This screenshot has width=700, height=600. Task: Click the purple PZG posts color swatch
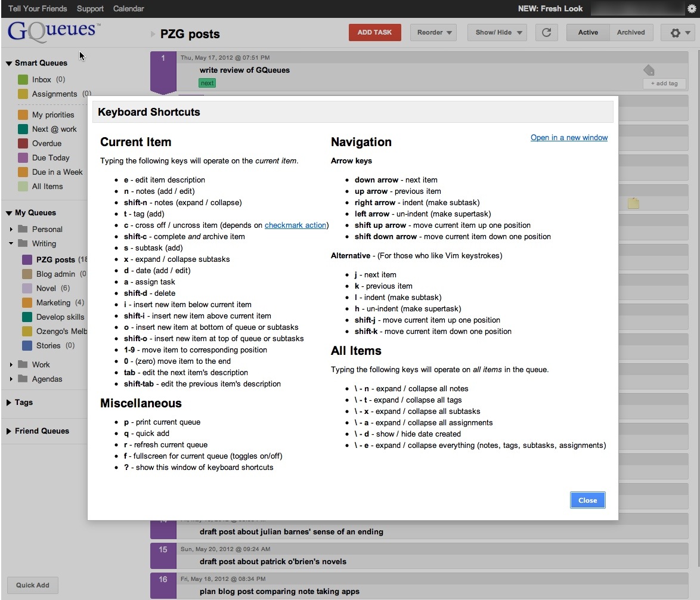pos(27,260)
